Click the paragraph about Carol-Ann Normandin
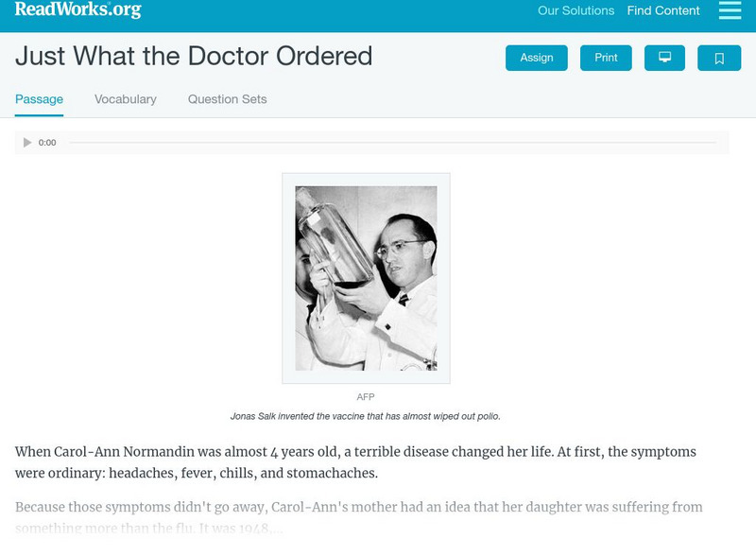 click(355, 462)
